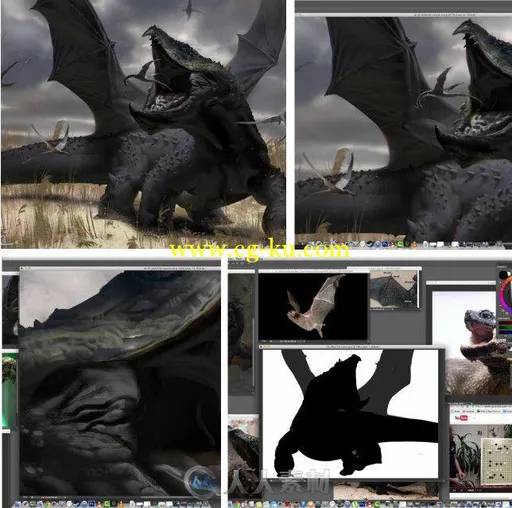Screen dimensions: 512x508
Task: Click the YouTube logo in the browser
Action: (461, 418)
